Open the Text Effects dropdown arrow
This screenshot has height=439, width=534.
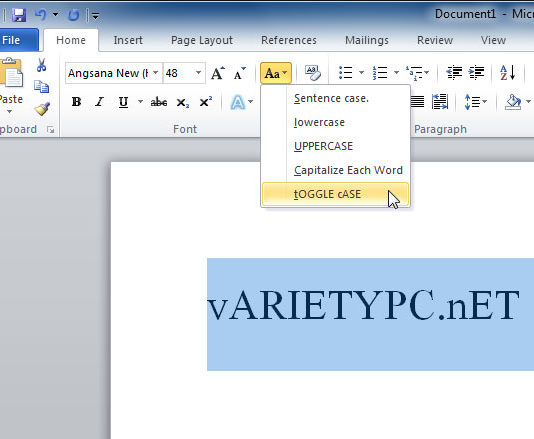click(x=251, y=101)
